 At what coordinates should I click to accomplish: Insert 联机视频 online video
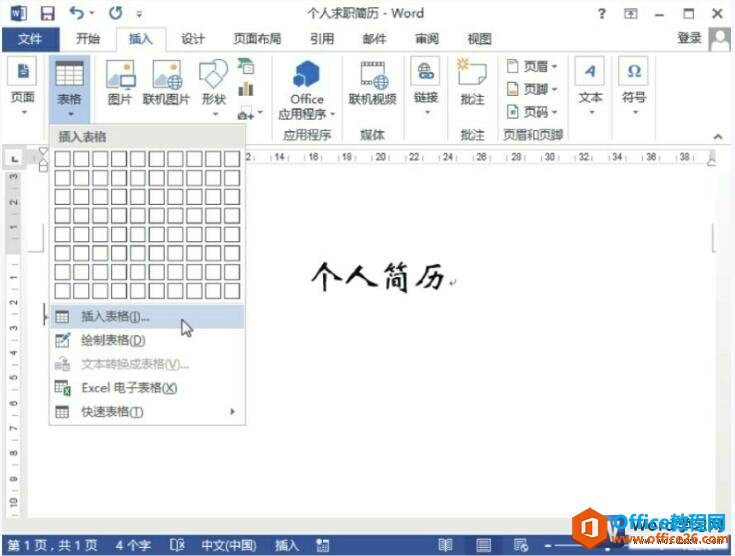pyautogui.click(x=373, y=83)
